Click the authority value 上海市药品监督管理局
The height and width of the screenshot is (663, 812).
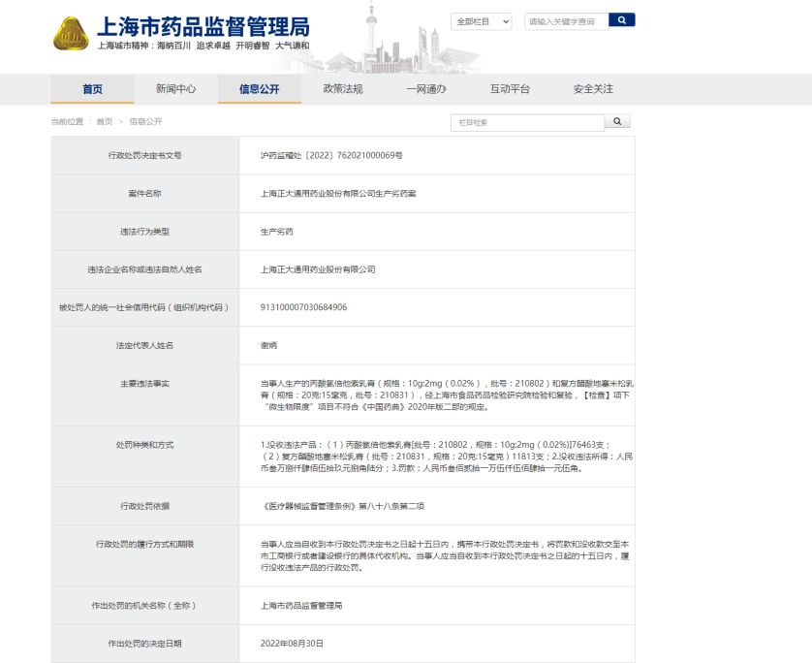(x=301, y=606)
